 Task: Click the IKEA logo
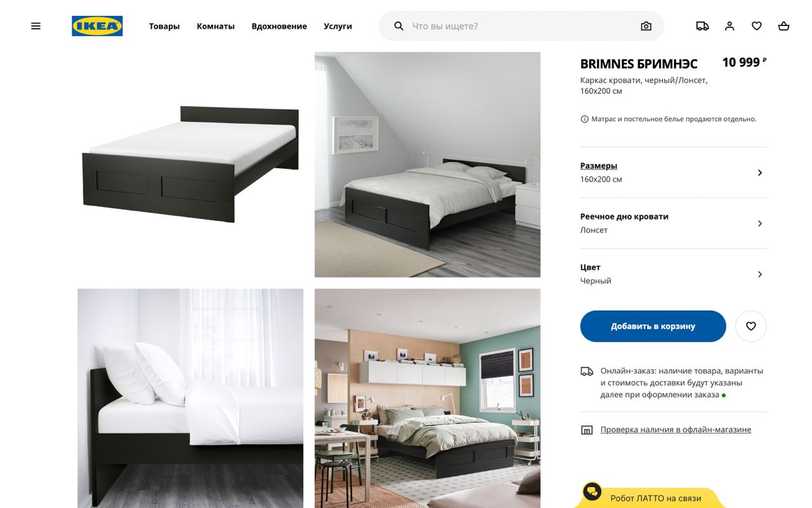[x=97, y=26]
